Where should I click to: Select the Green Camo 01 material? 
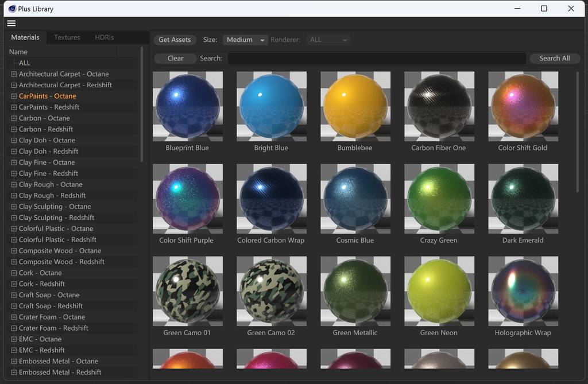[x=187, y=291]
